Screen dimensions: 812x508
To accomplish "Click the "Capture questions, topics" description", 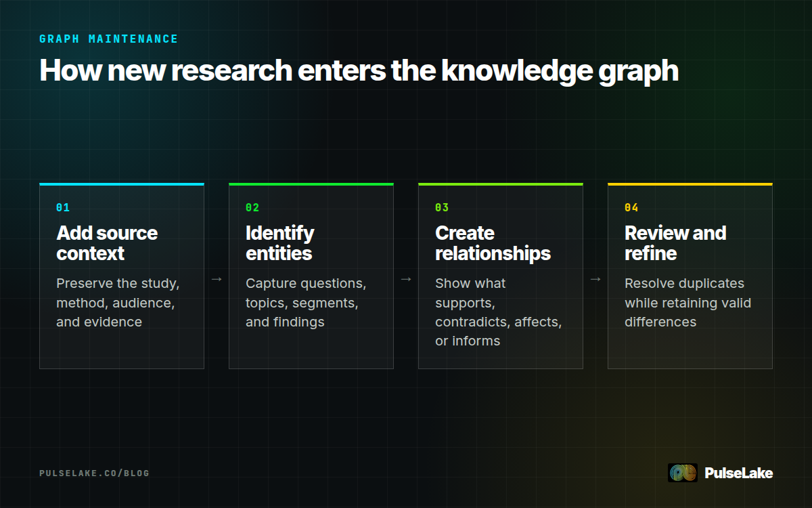I will (306, 303).
